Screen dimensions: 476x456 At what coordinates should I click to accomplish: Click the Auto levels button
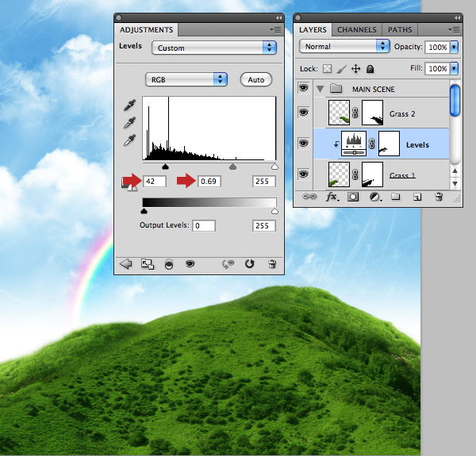[x=256, y=79]
